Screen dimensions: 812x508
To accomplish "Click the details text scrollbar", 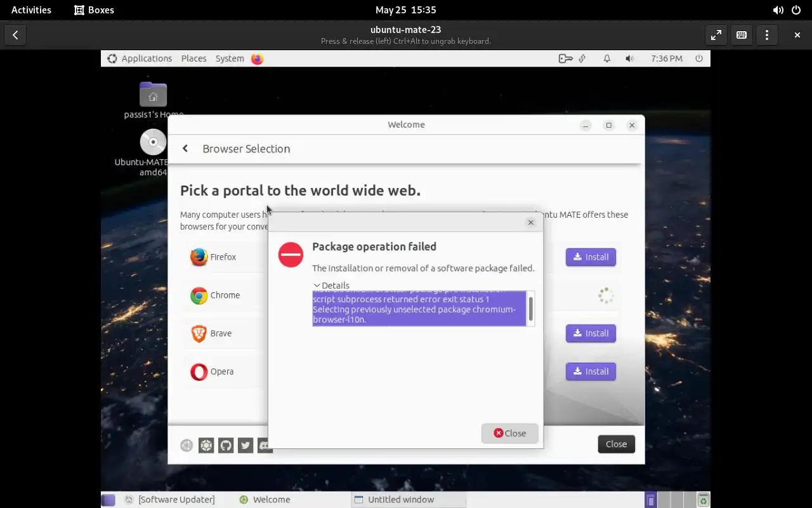I will click(x=530, y=309).
